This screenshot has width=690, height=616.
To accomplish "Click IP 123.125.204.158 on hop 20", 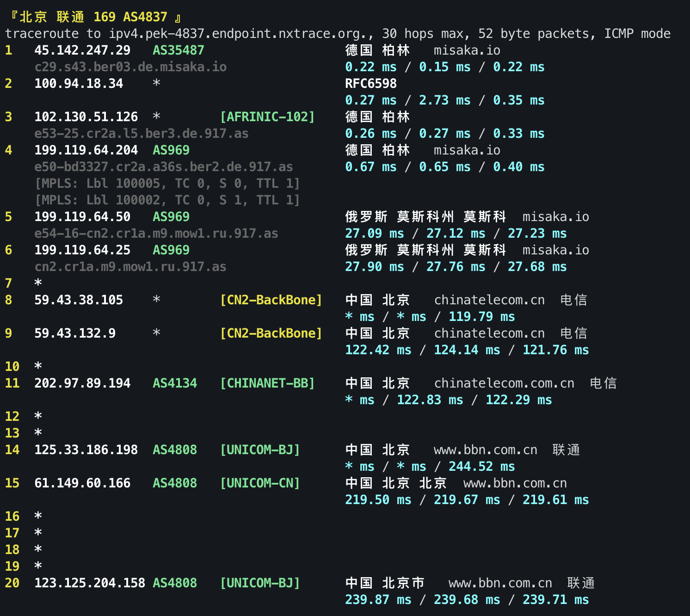I will [89, 583].
